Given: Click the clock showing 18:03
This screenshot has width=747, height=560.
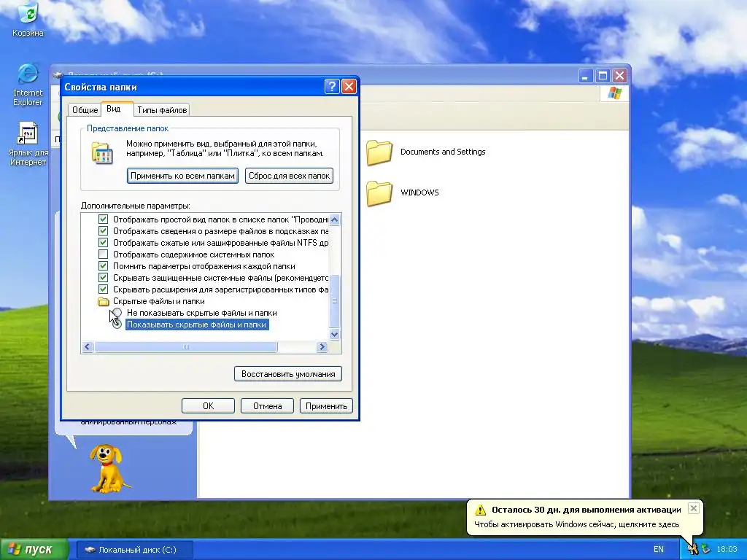Looking at the screenshot, I should tap(727, 549).
